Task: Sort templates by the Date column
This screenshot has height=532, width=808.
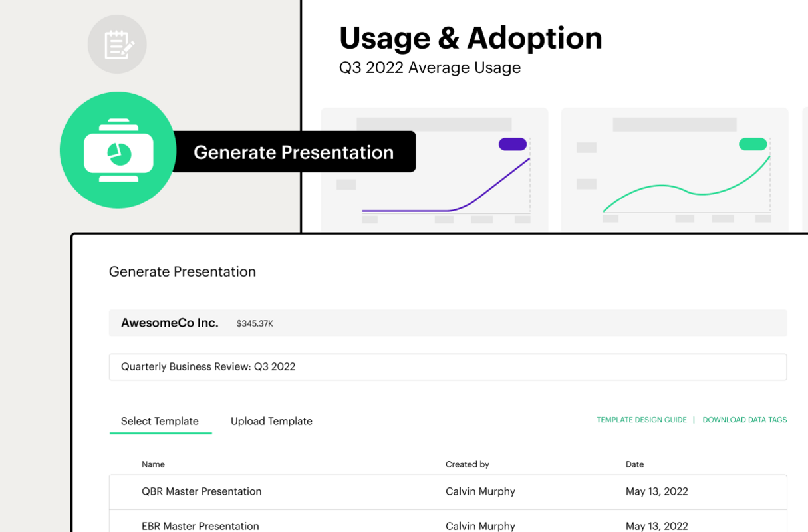Action: coord(634,464)
